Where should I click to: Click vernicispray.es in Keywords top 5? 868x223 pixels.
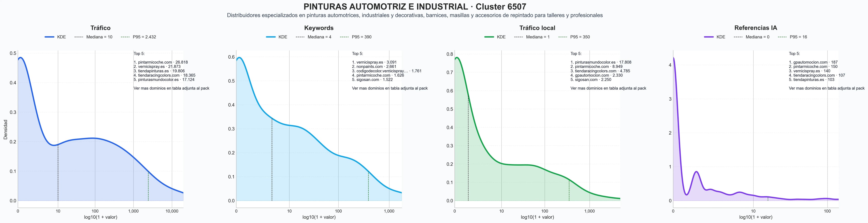(370, 62)
